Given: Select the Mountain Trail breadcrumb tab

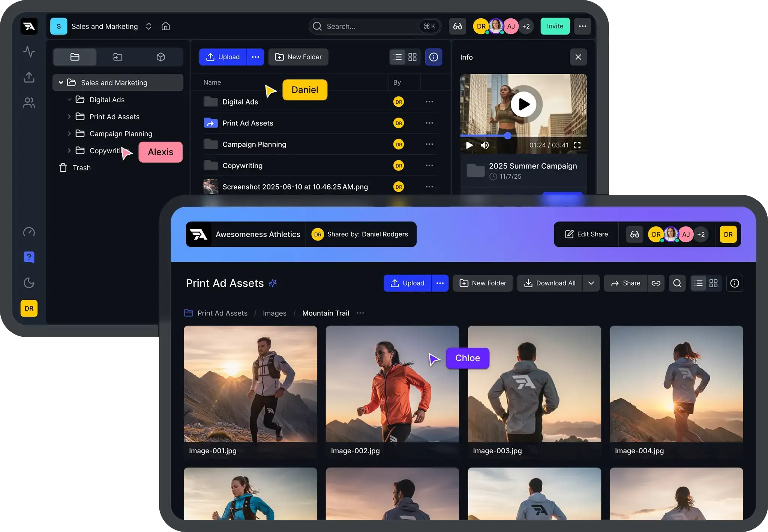Looking at the screenshot, I should 325,313.
